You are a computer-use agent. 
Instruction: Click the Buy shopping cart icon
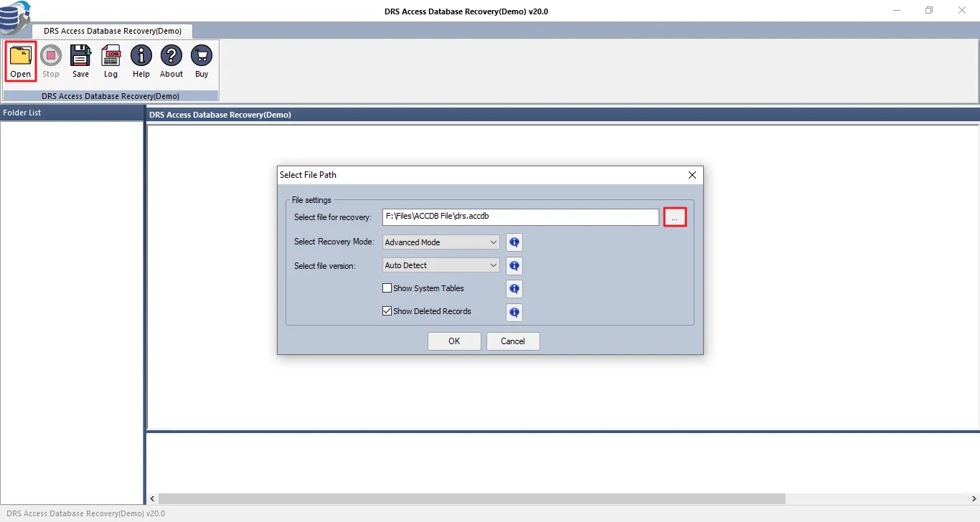tap(202, 61)
